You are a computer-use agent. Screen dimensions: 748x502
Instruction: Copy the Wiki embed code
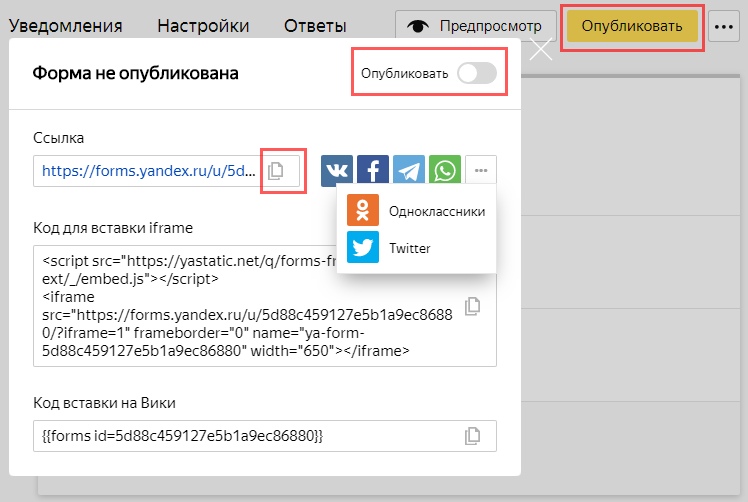[x=474, y=436]
